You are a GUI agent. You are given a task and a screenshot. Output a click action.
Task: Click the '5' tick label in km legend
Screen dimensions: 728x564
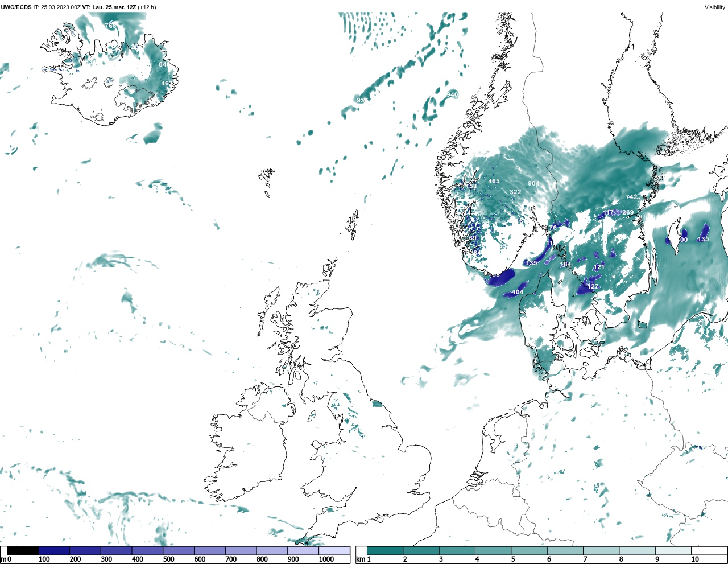513,559
